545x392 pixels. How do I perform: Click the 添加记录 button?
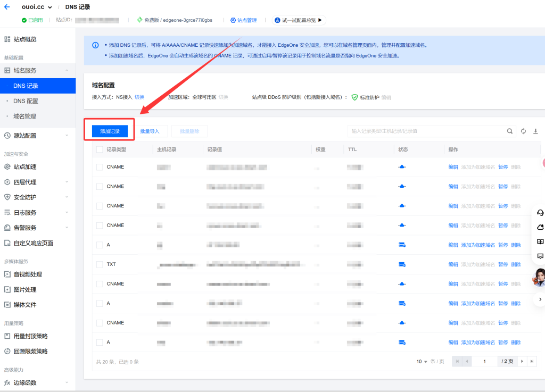click(x=109, y=131)
